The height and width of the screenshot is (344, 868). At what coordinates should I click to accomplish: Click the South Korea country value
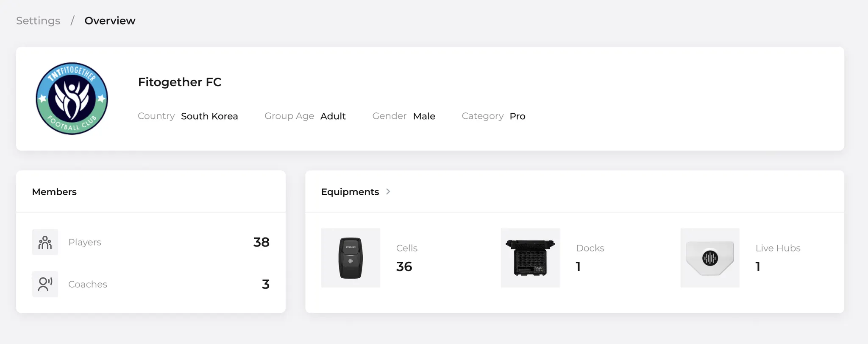(x=209, y=116)
